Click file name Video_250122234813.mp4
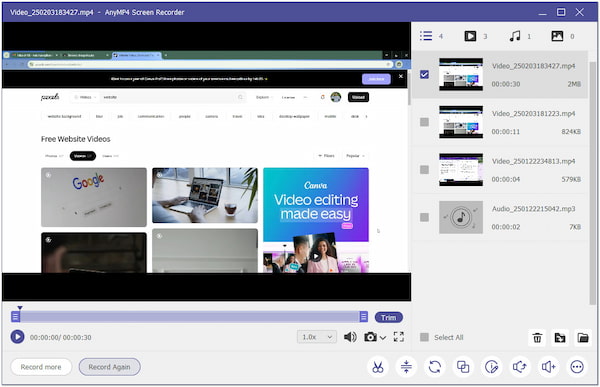 tap(533, 161)
